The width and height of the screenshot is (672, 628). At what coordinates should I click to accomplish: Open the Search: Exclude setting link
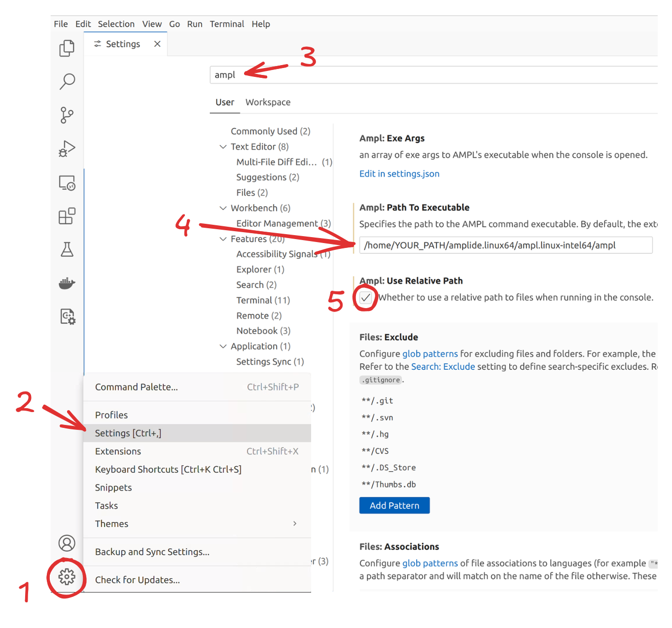click(x=443, y=367)
